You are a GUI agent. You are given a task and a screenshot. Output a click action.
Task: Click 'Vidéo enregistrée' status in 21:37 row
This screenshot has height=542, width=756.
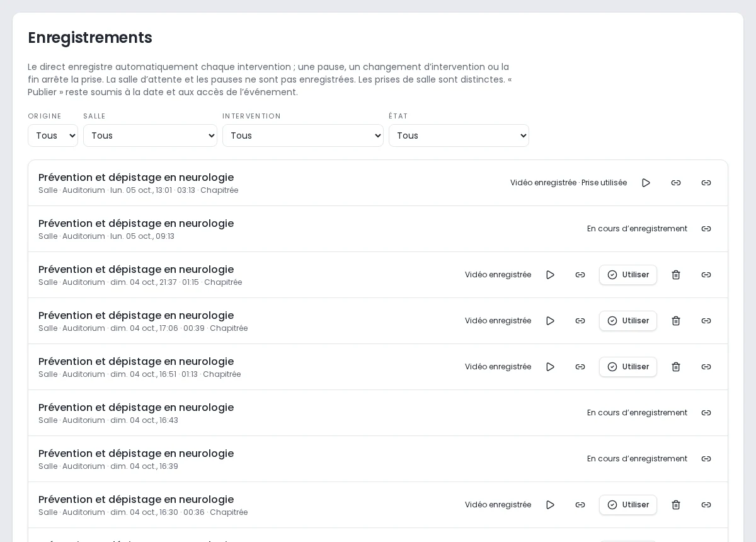498,275
